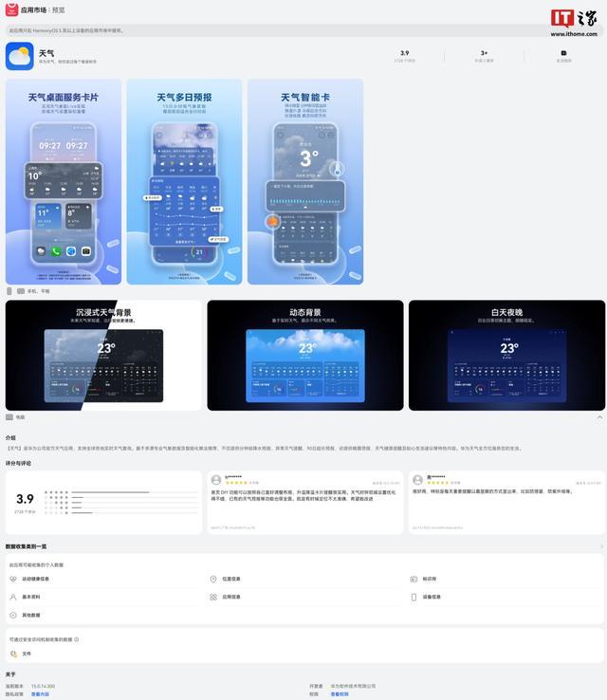Screen dimensions: 607x700
Task: Open the first user review card
Action: coord(305,502)
